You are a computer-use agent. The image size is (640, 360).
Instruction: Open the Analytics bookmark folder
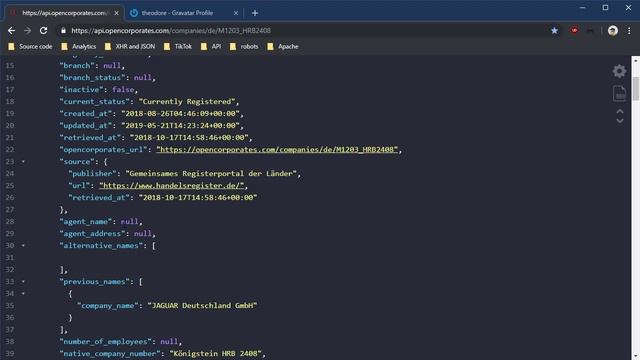point(78,47)
